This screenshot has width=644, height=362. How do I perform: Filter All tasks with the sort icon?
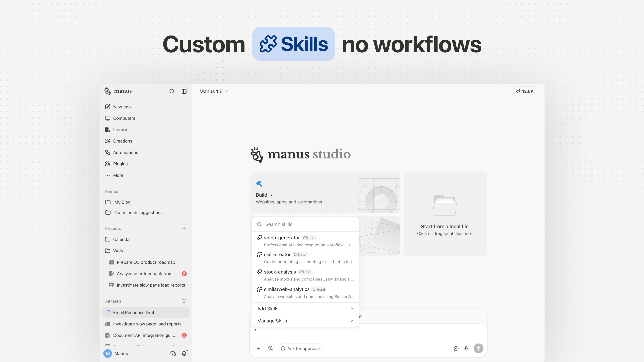pos(184,301)
